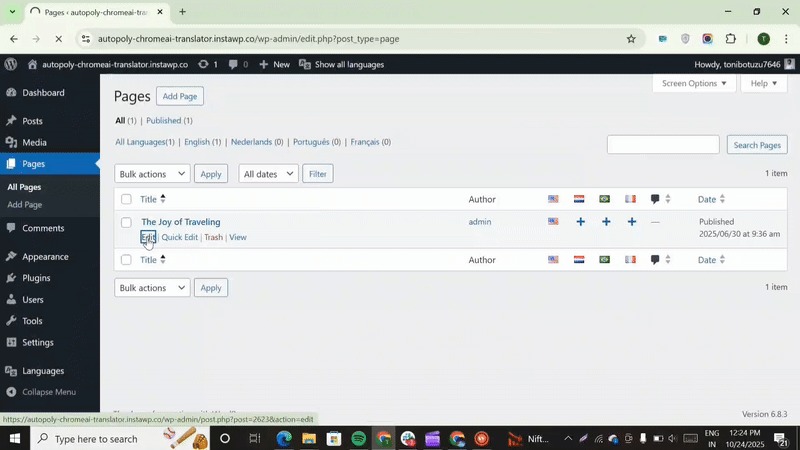The height and width of the screenshot is (450, 800).
Task: Filter by All Languages
Action: 144,142
